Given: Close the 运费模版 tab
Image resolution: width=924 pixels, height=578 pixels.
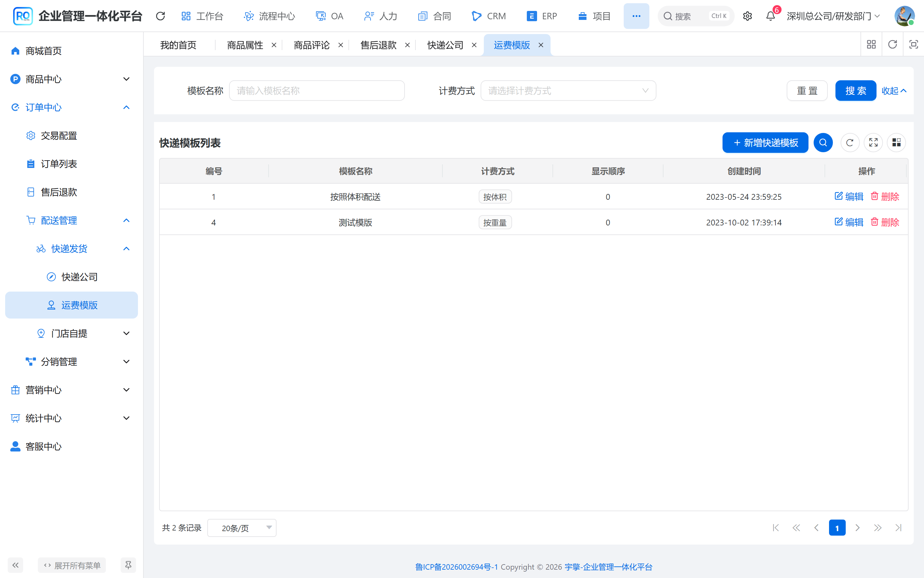Looking at the screenshot, I should (541, 45).
